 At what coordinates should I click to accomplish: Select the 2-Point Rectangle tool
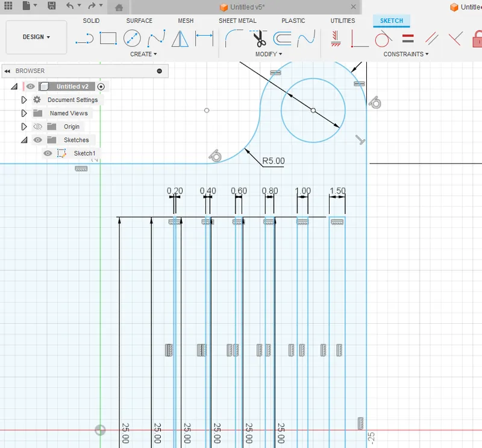[x=108, y=39]
